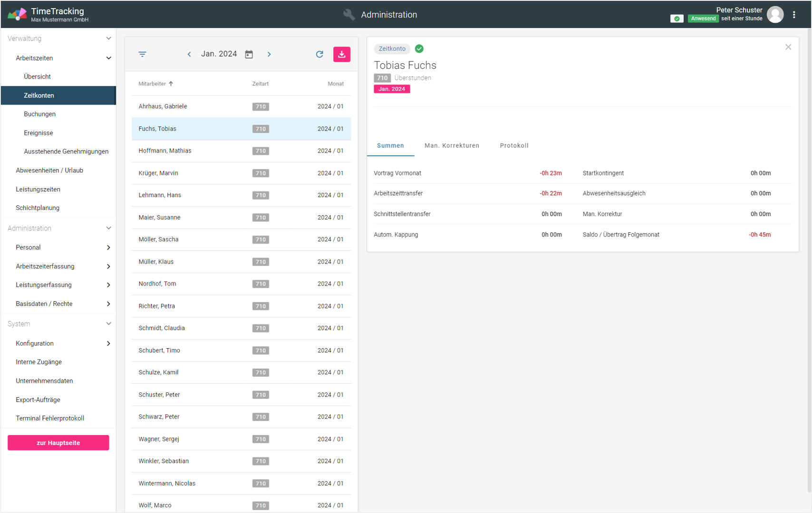The width and height of the screenshot is (812, 513).
Task: Go to previous month with left arrow
Action: (189, 54)
